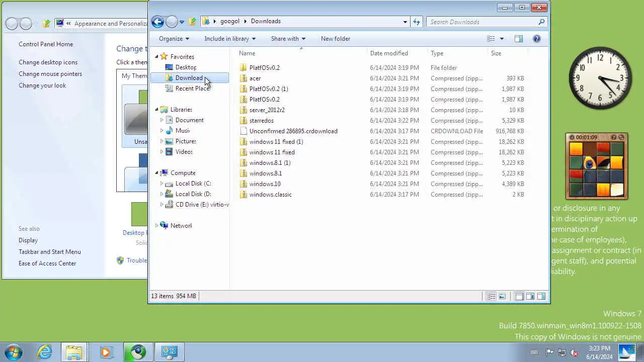Open Ease of Access Center link
The image size is (644, 362).
pos(47,263)
